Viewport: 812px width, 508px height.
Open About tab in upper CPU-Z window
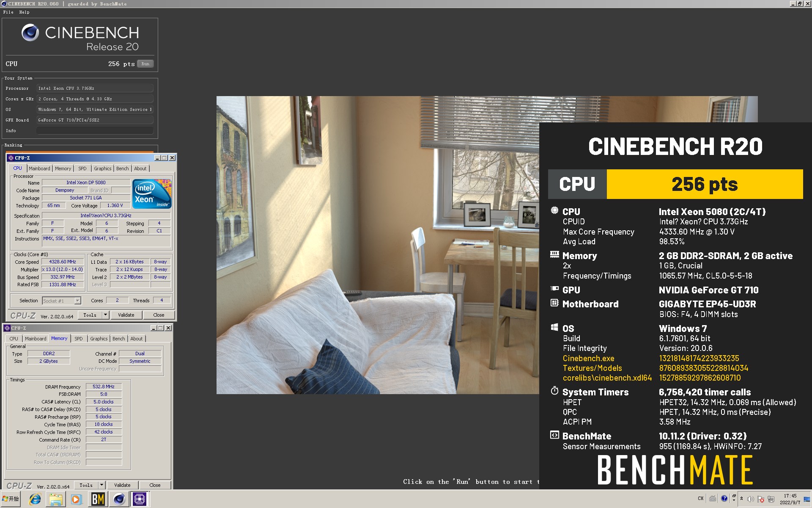(140, 168)
